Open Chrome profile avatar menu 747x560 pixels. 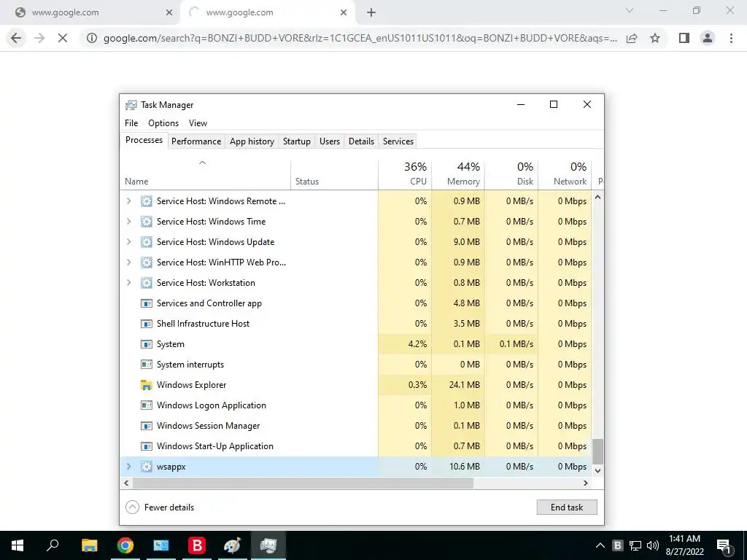click(708, 38)
